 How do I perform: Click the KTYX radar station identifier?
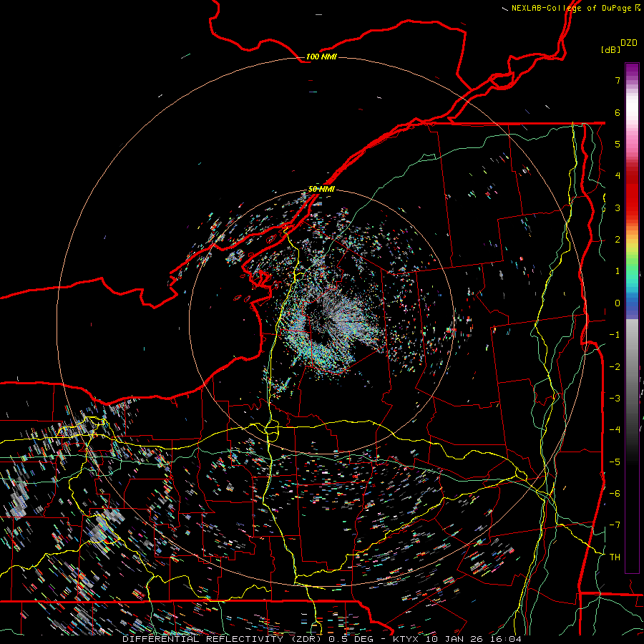[406, 639]
